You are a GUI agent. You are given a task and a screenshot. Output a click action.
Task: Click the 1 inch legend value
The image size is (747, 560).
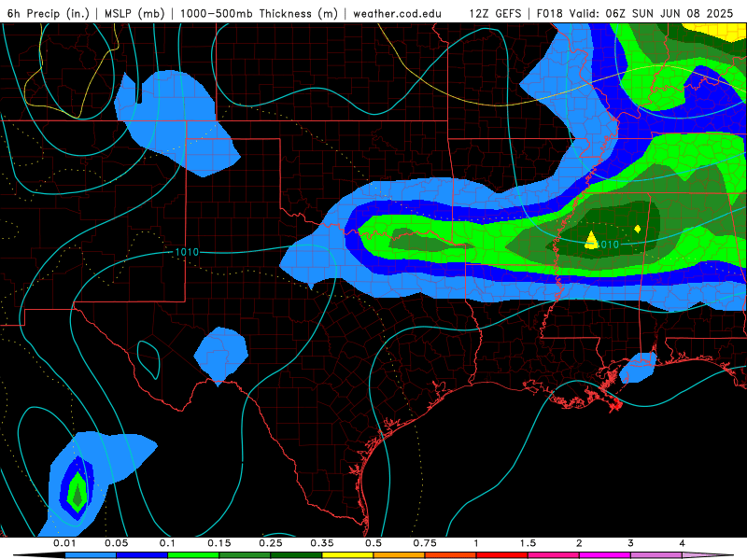(476, 543)
